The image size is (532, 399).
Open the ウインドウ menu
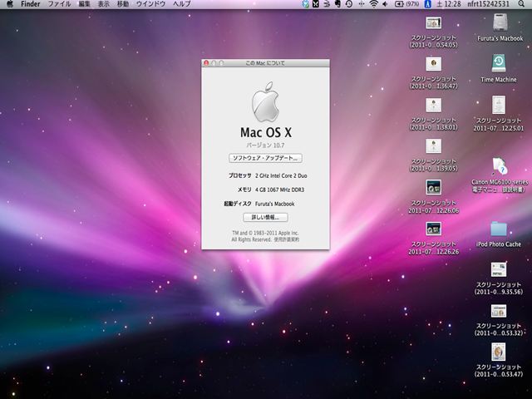tap(150, 4)
